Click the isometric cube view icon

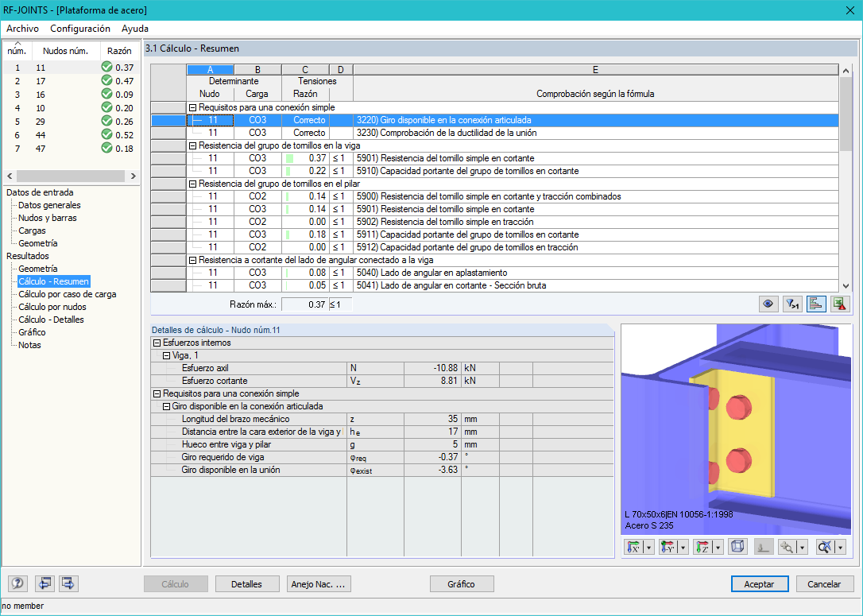[737, 547]
